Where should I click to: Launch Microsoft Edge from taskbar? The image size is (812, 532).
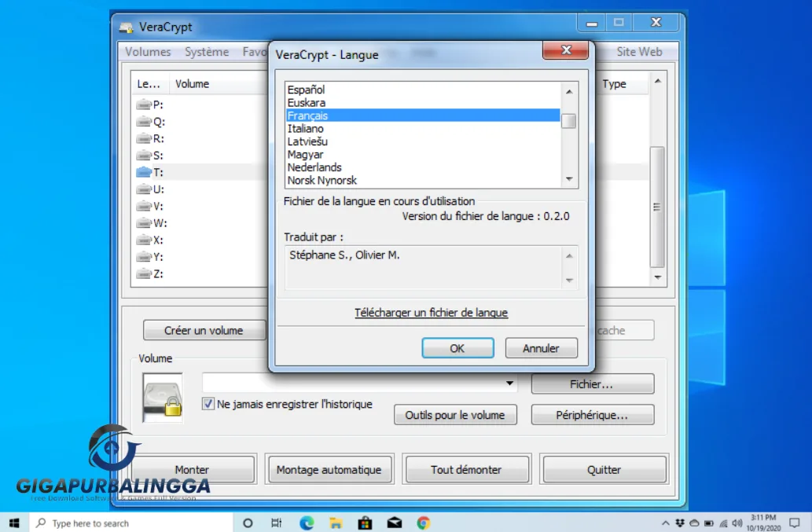point(307,523)
